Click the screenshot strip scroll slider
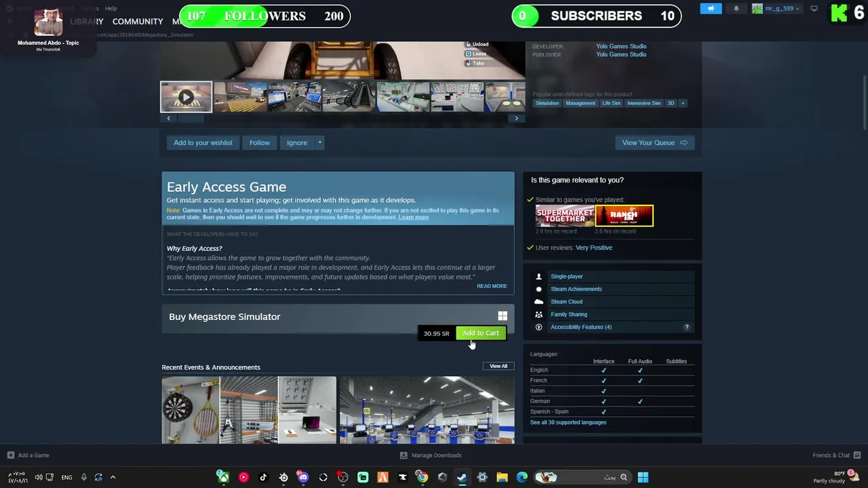 click(x=191, y=119)
